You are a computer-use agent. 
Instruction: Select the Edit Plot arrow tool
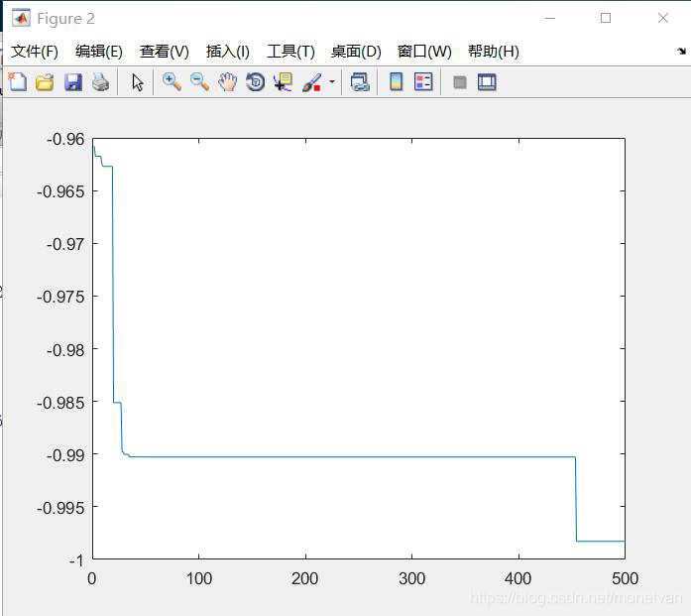(138, 82)
